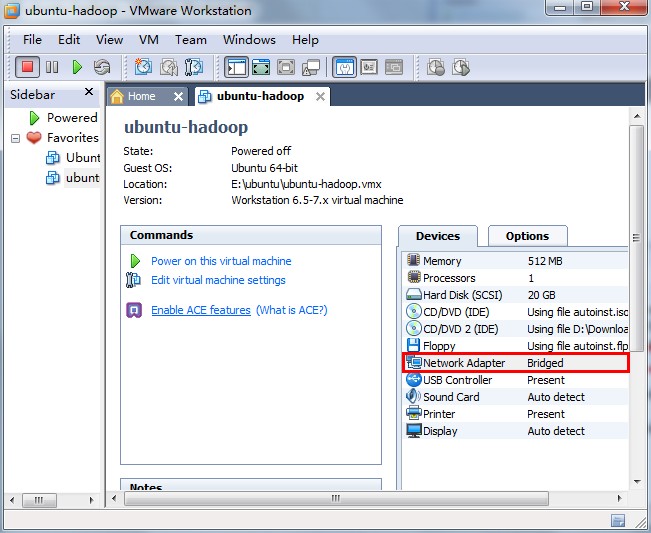Click the Reset virtual machine toolbar icon
651x533 pixels.
[102, 67]
